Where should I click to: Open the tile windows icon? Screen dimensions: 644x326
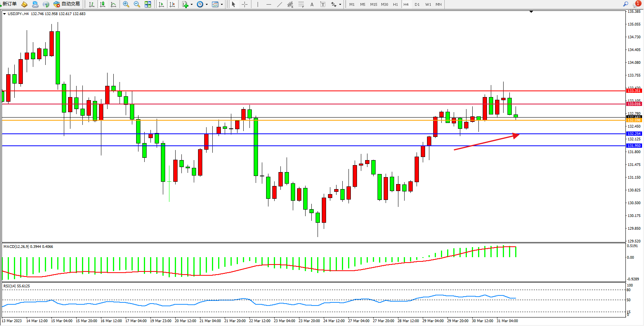coord(148,4)
